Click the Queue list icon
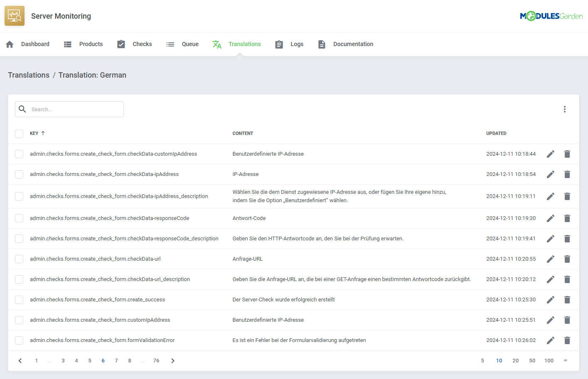This screenshot has width=588, height=379. pos(170,44)
